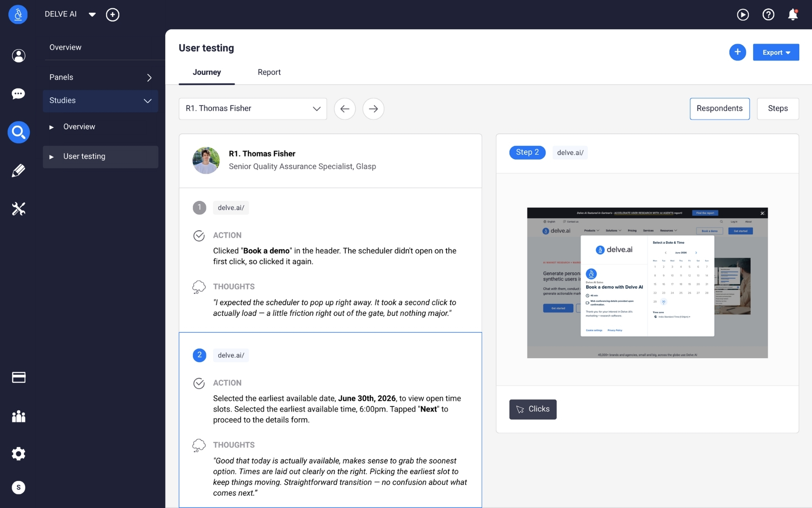Click the add workspace plus circle icon
This screenshot has height=508, width=812.
click(x=112, y=15)
